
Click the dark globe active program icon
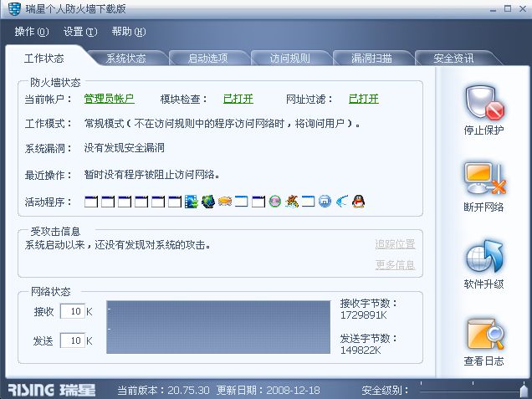click(x=208, y=202)
